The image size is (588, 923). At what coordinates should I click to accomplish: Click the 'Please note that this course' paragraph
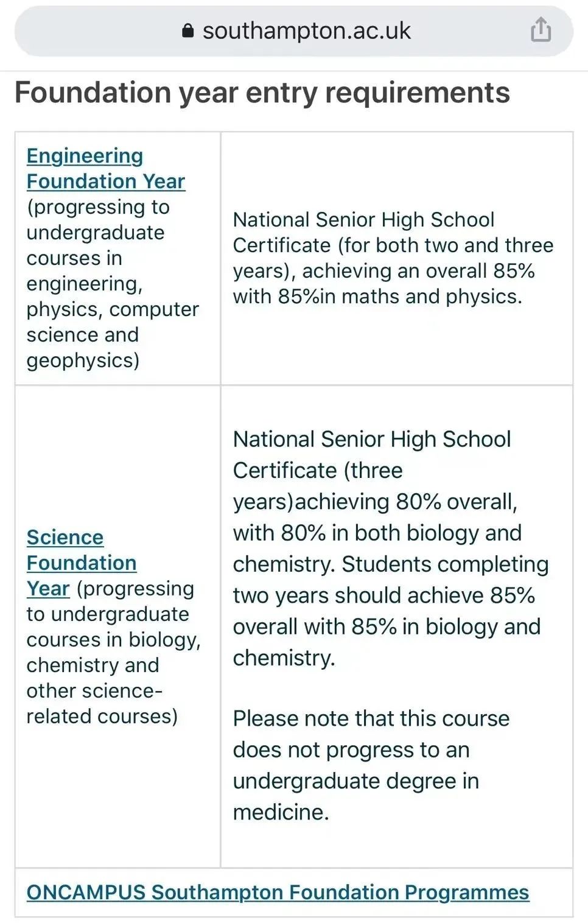(371, 718)
